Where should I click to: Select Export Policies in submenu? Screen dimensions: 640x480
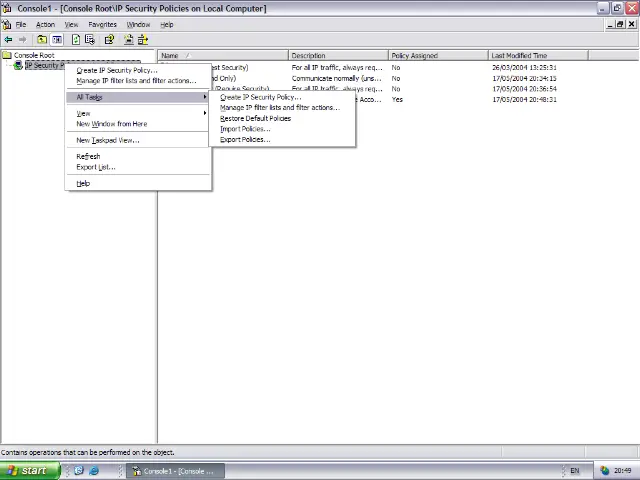[282, 140]
